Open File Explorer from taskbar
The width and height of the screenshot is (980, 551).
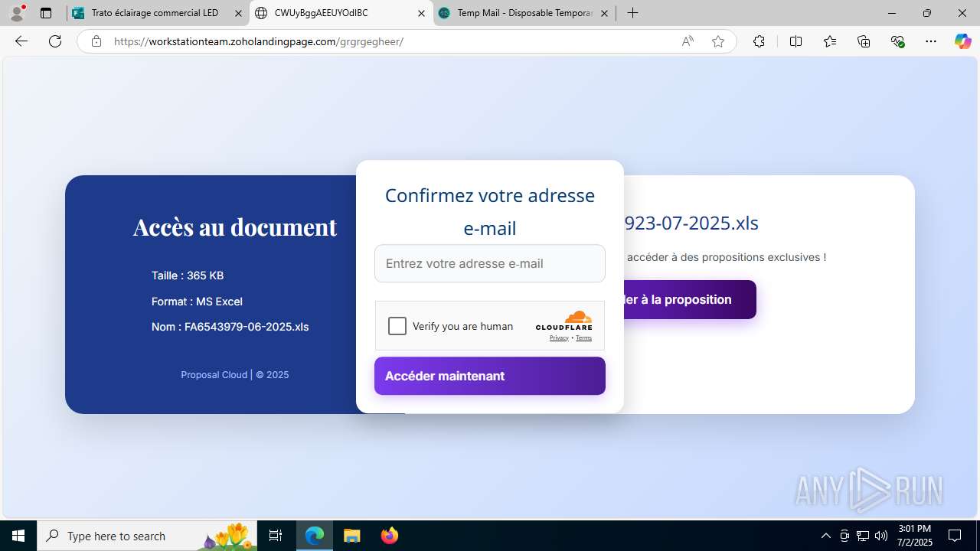351,536
